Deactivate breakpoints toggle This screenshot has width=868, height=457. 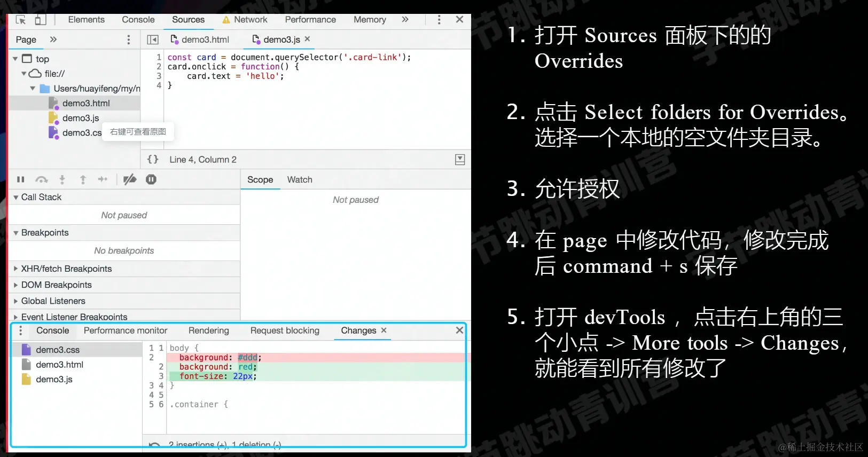pyautogui.click(x=130, y=179)
